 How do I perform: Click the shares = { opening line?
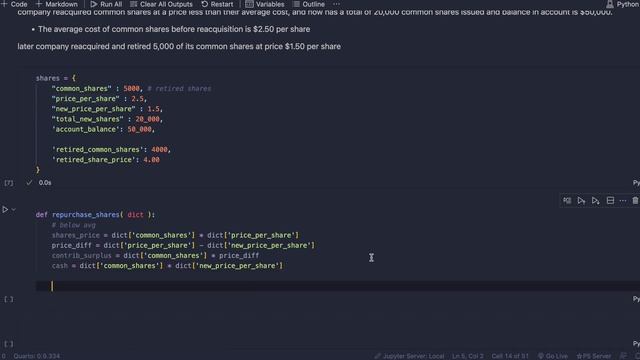[56, 78]
